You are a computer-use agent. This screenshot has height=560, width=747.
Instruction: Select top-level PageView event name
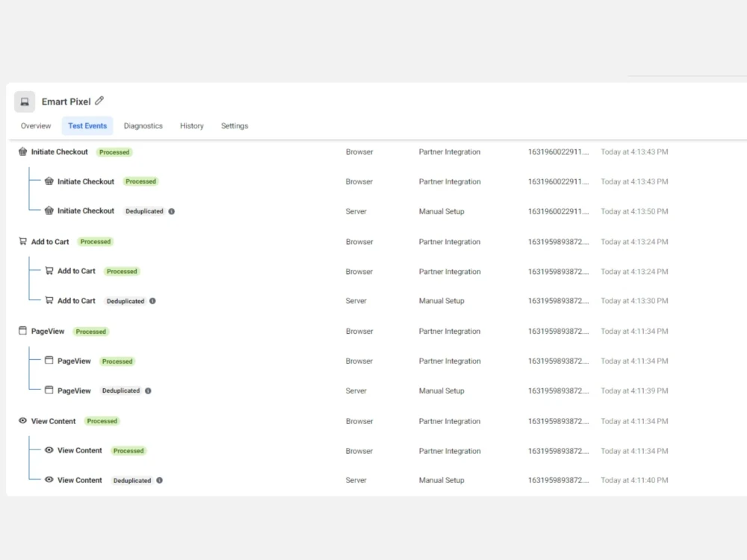48,332
